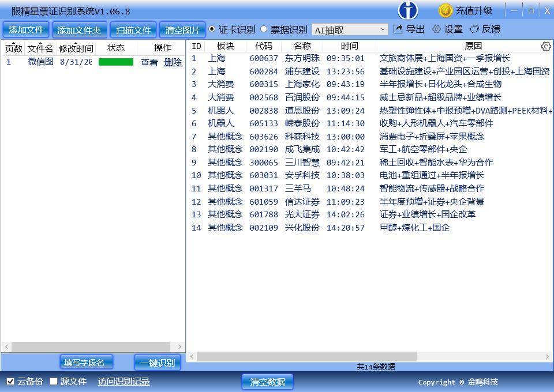
Task: Open the blue info icon in title bar
Action: (408, 10)
